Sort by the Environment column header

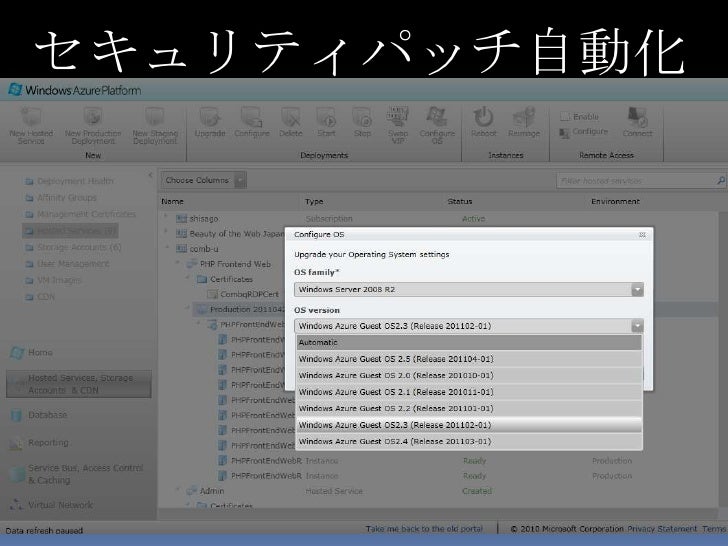(x=615, y=202)
